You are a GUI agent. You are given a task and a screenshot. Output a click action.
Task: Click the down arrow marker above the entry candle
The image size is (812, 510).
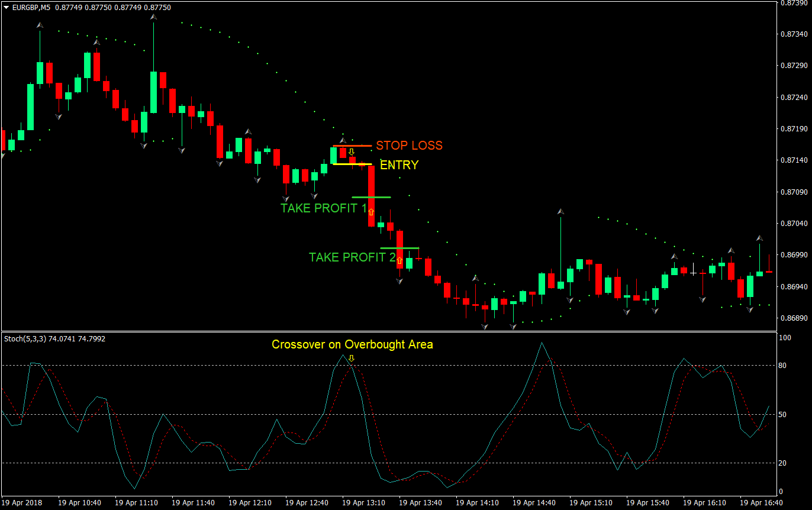352,153
